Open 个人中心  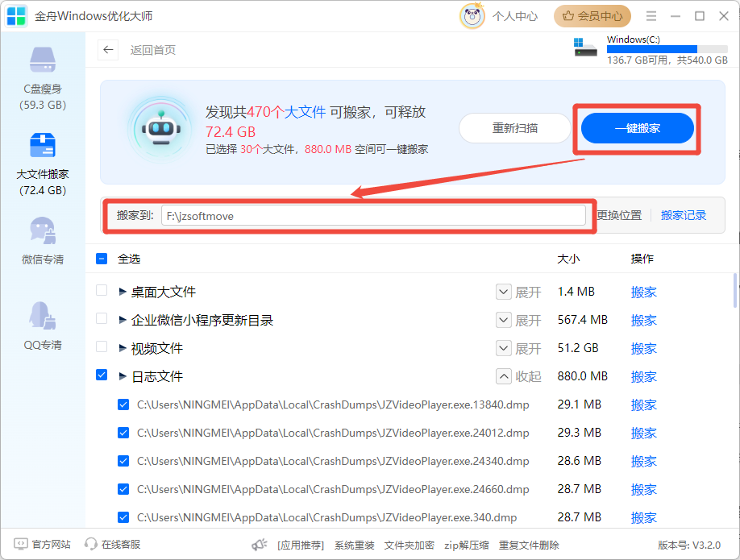tap(515, 16)
